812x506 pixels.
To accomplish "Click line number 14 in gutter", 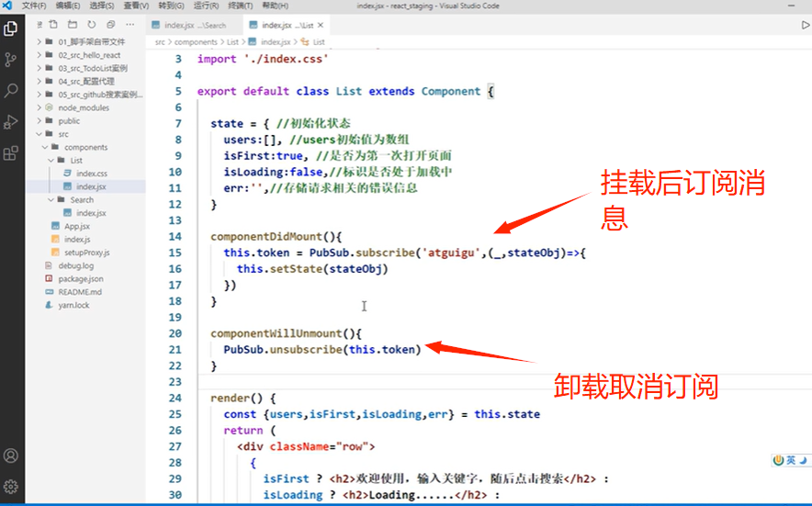I will click(175, 237).
